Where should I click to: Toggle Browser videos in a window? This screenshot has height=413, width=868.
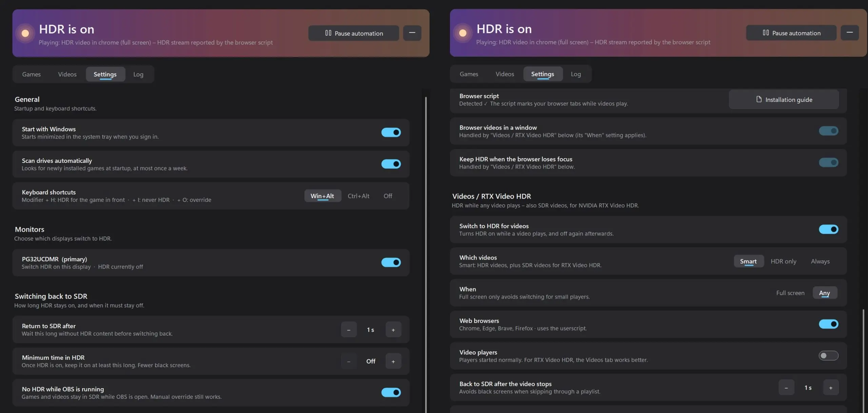pyautogui.click(x=828, y=131)
